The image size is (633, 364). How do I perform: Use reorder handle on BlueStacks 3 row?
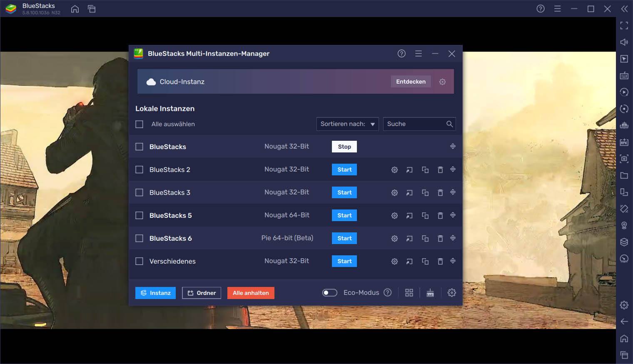pos(453,192)
